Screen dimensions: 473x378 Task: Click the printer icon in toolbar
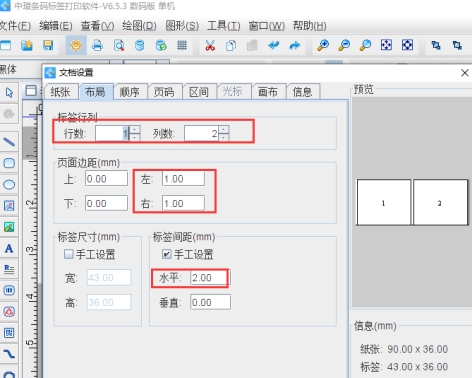point(97,45)
